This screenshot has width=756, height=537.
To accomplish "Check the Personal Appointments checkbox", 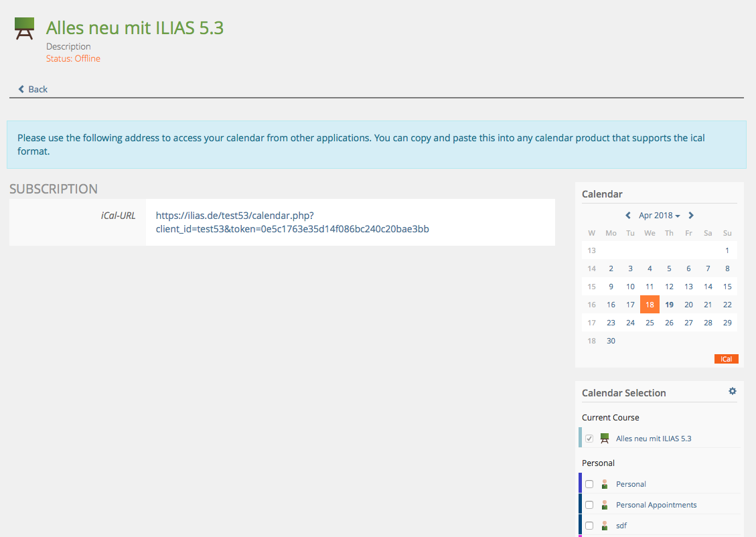I will 589,505.
